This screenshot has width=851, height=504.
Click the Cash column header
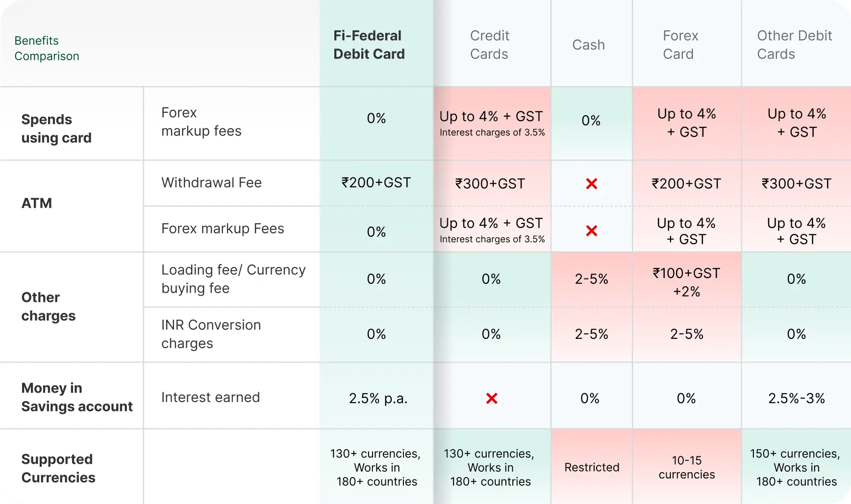[588, 45]
